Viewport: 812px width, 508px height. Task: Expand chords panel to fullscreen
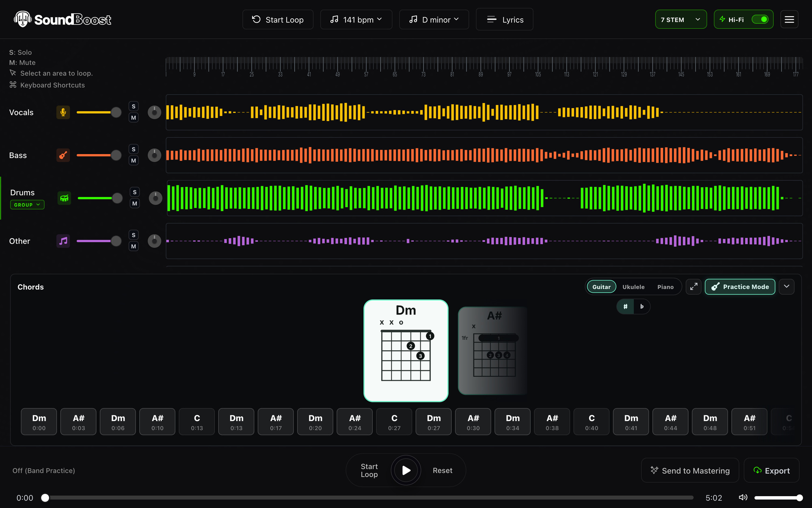[693, 287]
